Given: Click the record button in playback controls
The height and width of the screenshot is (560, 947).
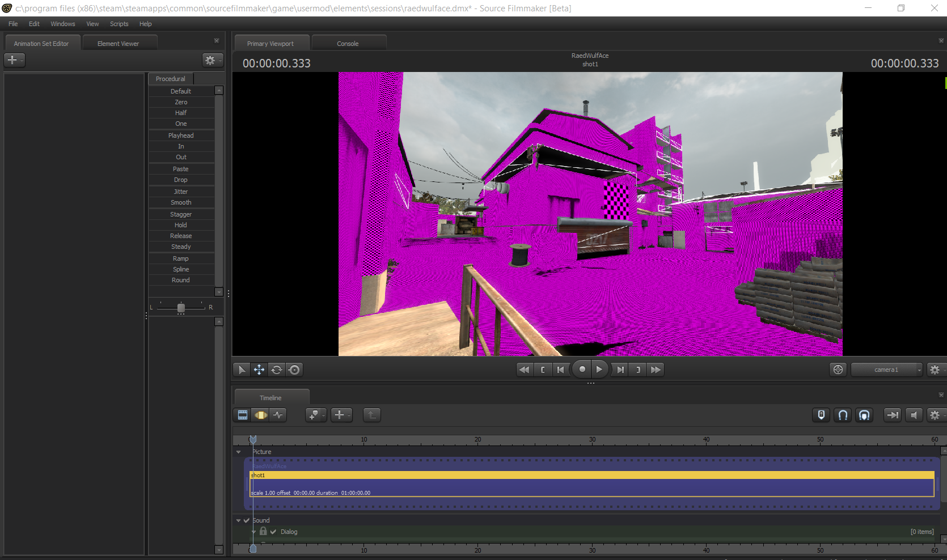Looking at the screenshot, I should (581, 370).
